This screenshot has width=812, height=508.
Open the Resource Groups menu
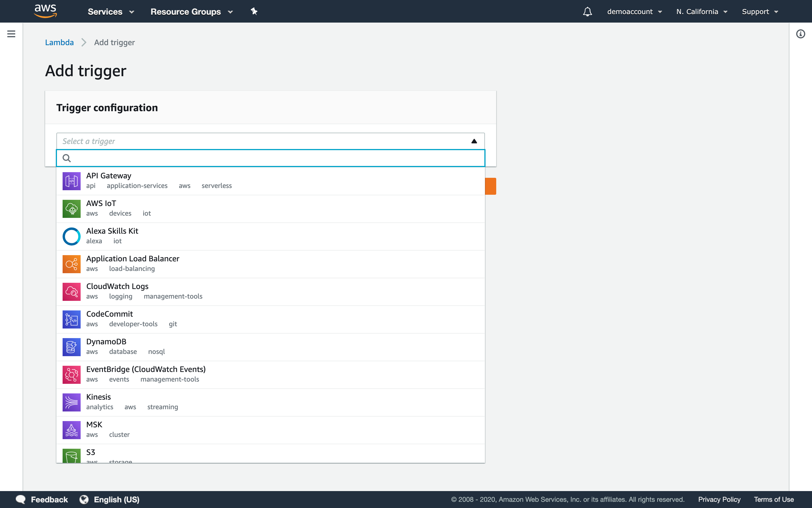[x=192, y=12]
